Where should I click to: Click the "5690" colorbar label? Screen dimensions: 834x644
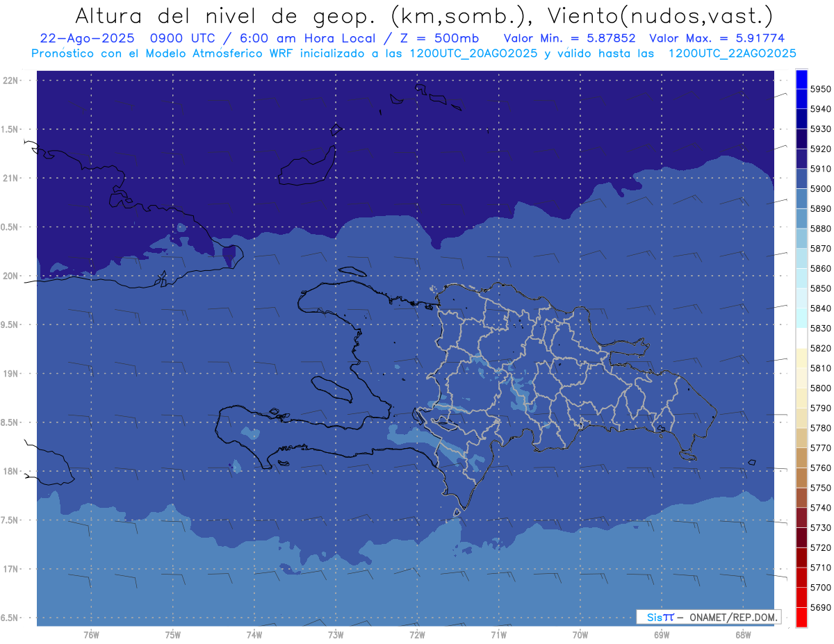(820, 607)
